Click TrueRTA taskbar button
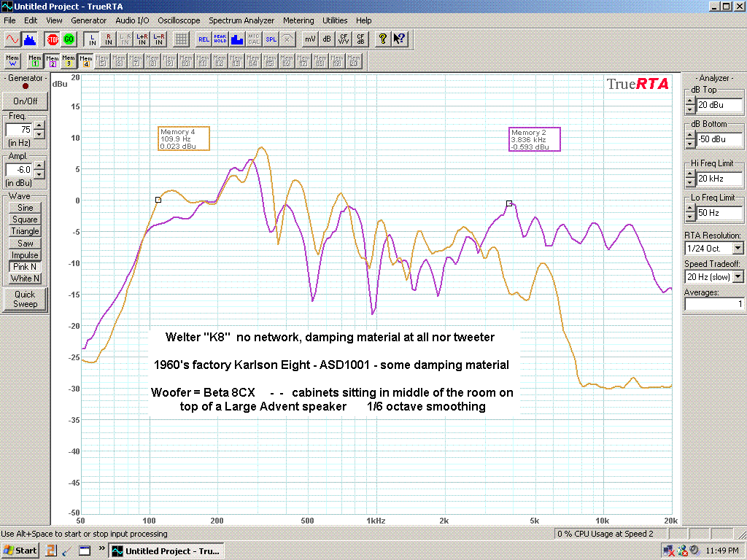The width and height of the screenshot is (747, 560). pos(167,551)
